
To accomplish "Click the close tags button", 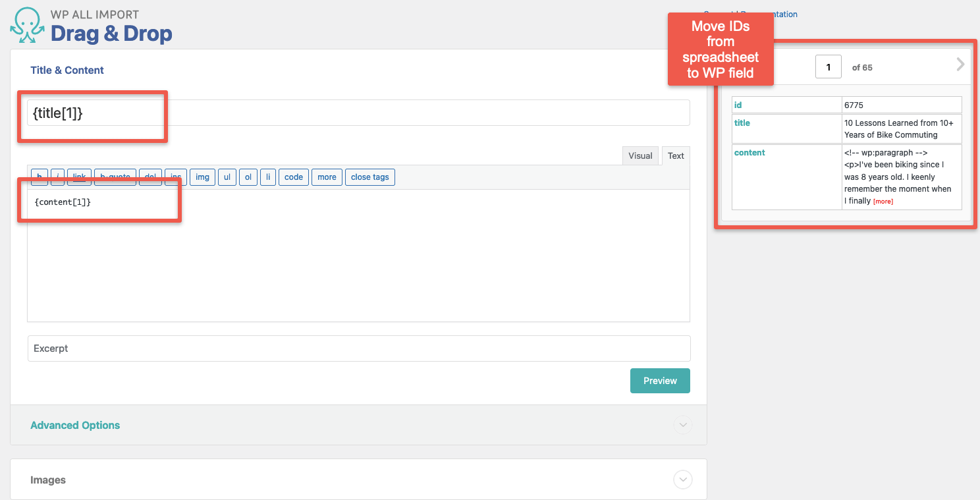I will tap(370, 177).
